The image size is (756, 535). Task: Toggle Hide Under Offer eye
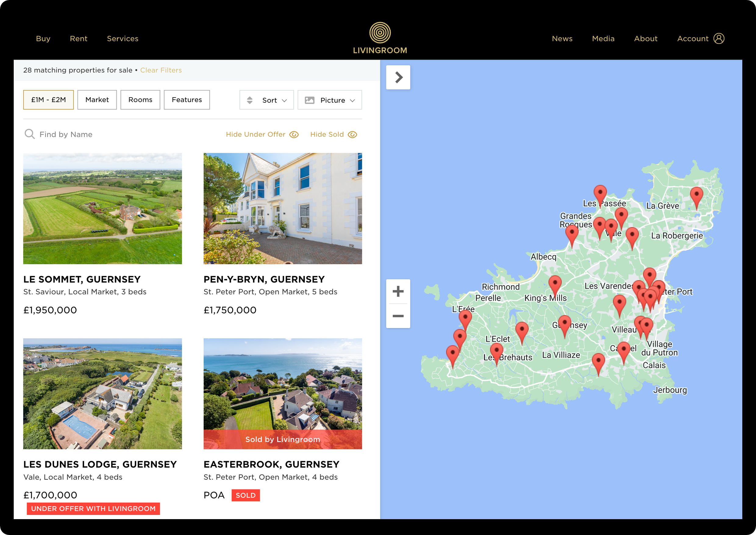coord(294,135)
